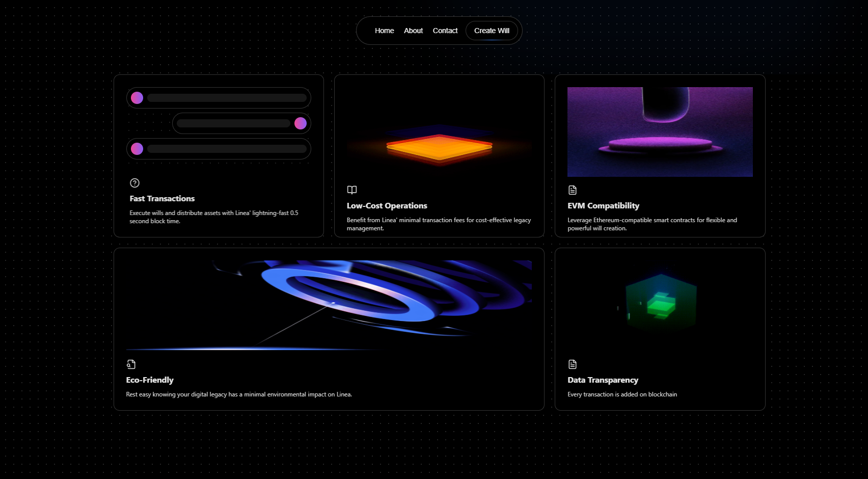868x479 pixels.
Task: Click the Eco-Friendly card title
Action: (150, 380)
